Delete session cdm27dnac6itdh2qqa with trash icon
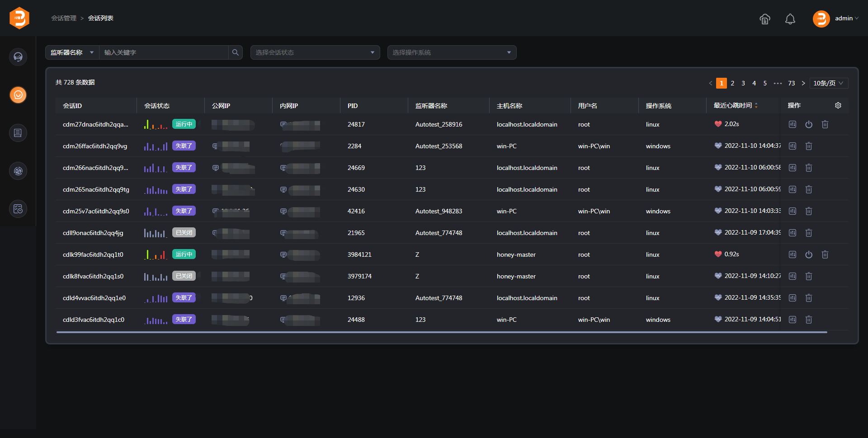Viewport: 868px width, 438px height. 825,124
